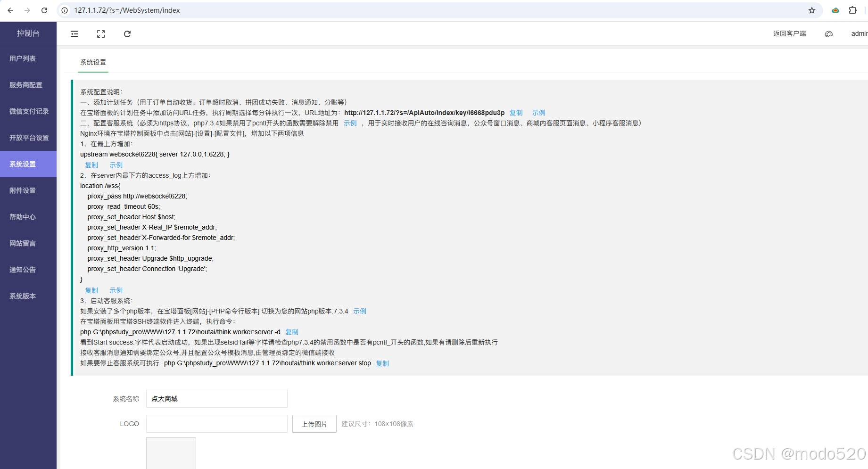Open 服务商配置 in sidebar
This screenshot has height=469, width=868.
(x=28, y=85)
